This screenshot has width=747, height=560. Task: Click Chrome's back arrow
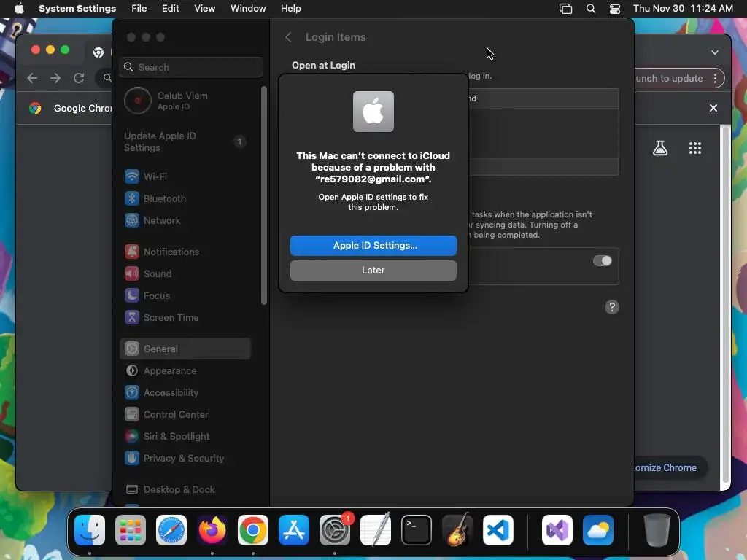(32, 78)
